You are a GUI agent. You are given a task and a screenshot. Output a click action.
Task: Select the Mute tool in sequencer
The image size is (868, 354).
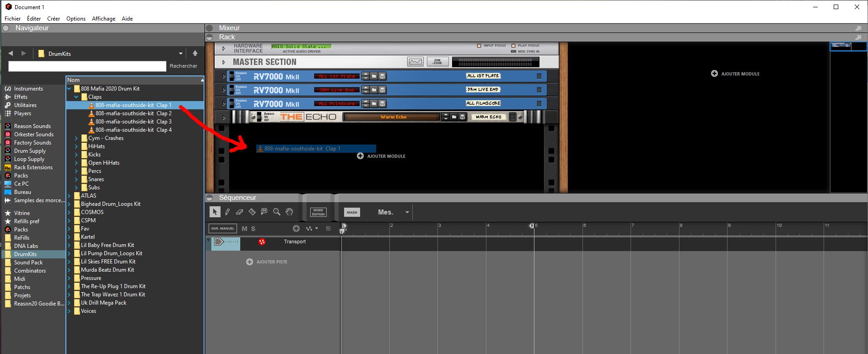tap(264, 212)
